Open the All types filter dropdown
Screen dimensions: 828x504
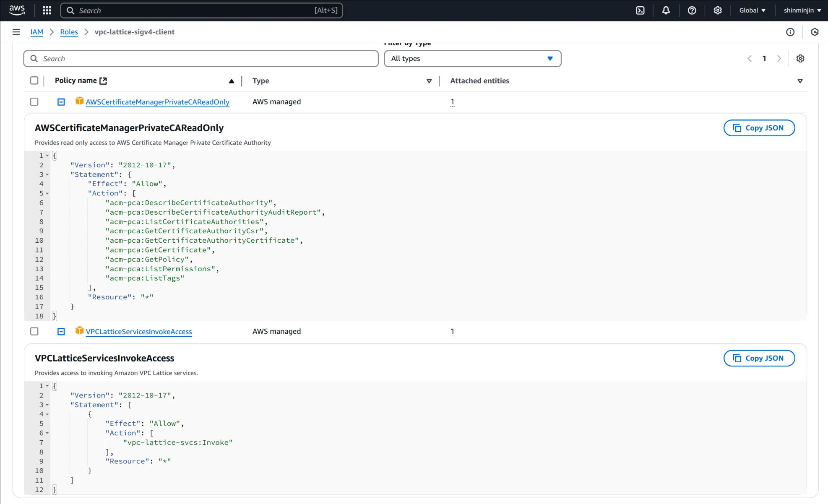pyautogui.click(x=473, y=59)
